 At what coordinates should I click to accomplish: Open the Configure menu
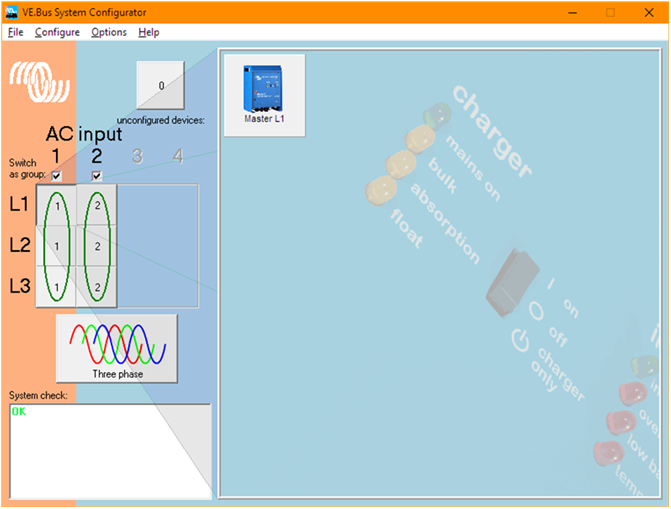[57, 32]
